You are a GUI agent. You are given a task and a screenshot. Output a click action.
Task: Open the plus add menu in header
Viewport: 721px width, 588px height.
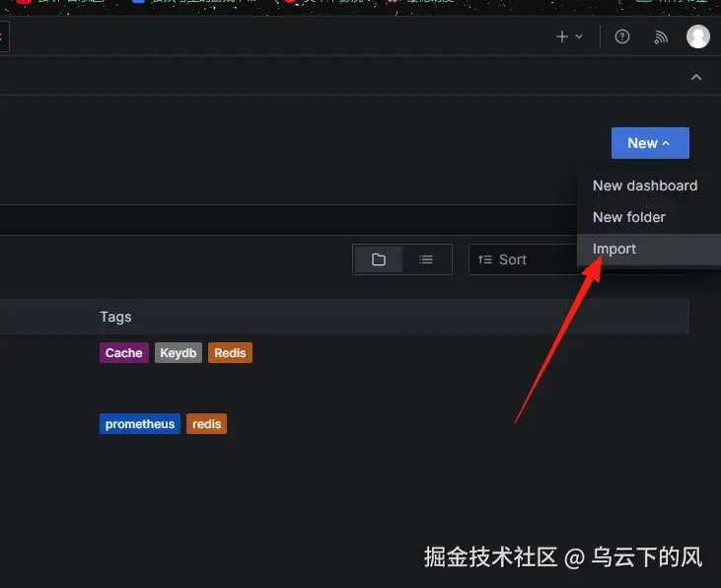[x=569, y=37]
